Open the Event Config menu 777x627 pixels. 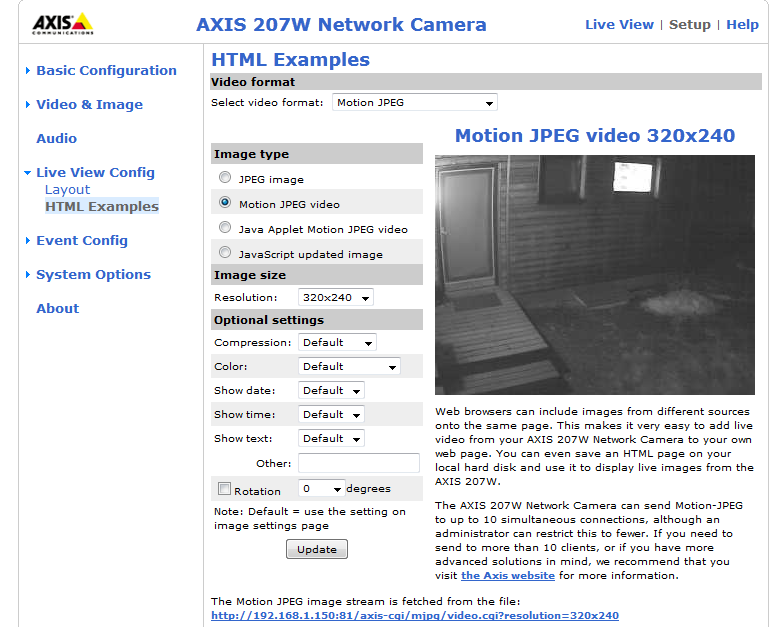coord(82,240)
